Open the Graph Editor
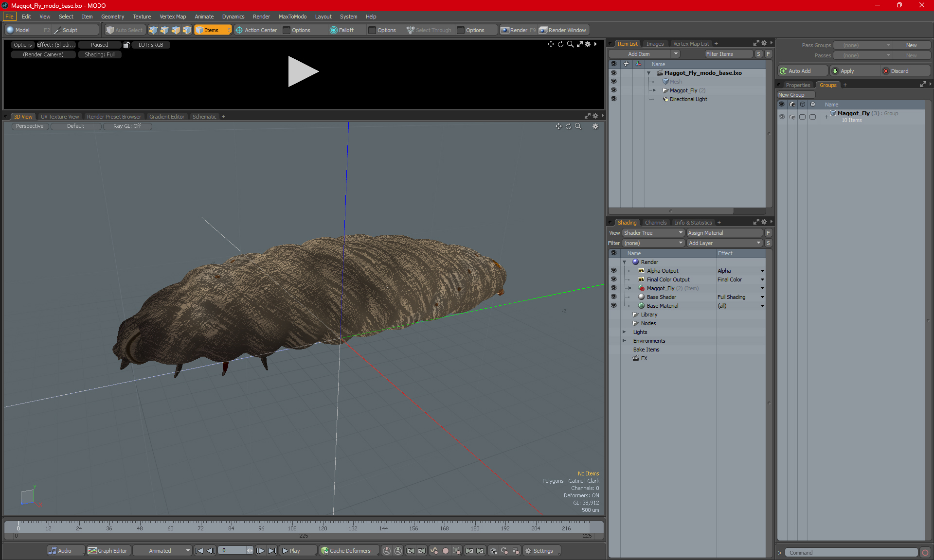Screen dimensions: 934x560 [x=108, y=551]
